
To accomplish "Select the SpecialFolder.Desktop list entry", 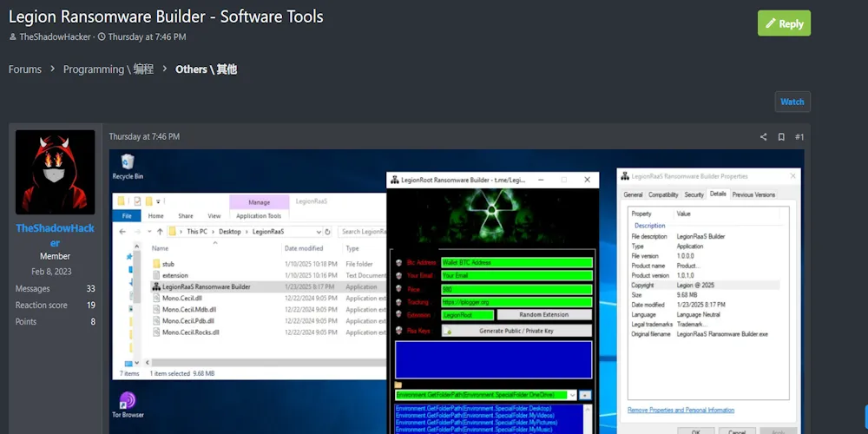I will coord(473,409).
